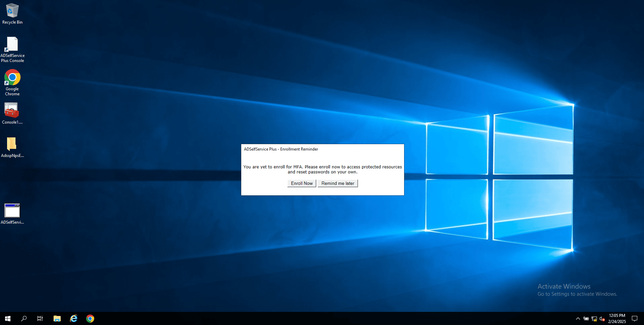Click the clock to open the calendar
Screen dimensions: 644x325
pyautogui.click(x=616, y=319)
